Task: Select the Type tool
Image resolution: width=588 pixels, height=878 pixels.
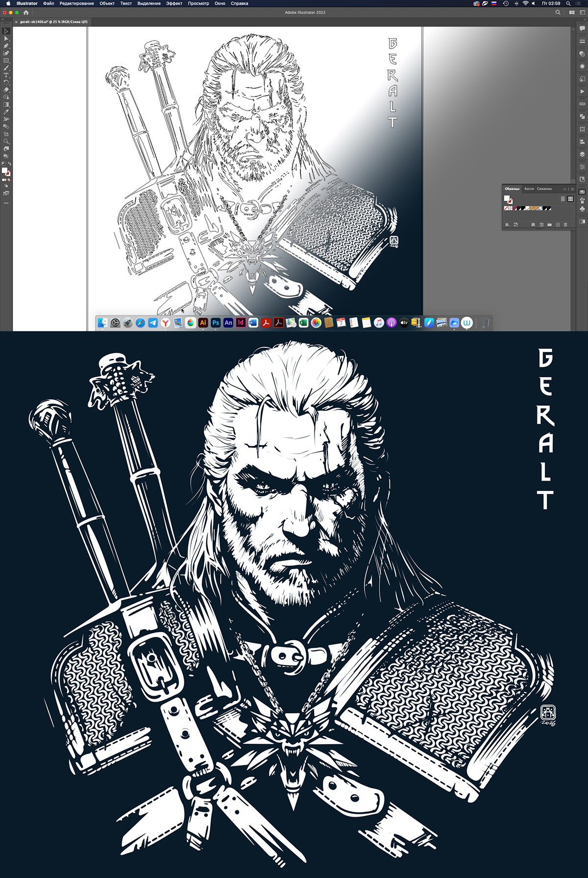Action: coord(6,75)
